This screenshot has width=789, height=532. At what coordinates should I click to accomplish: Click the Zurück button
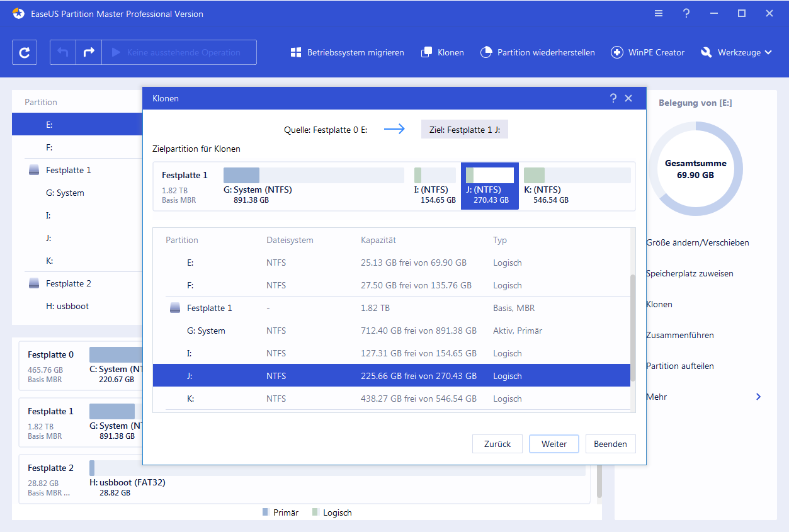(x=497, y=444)
